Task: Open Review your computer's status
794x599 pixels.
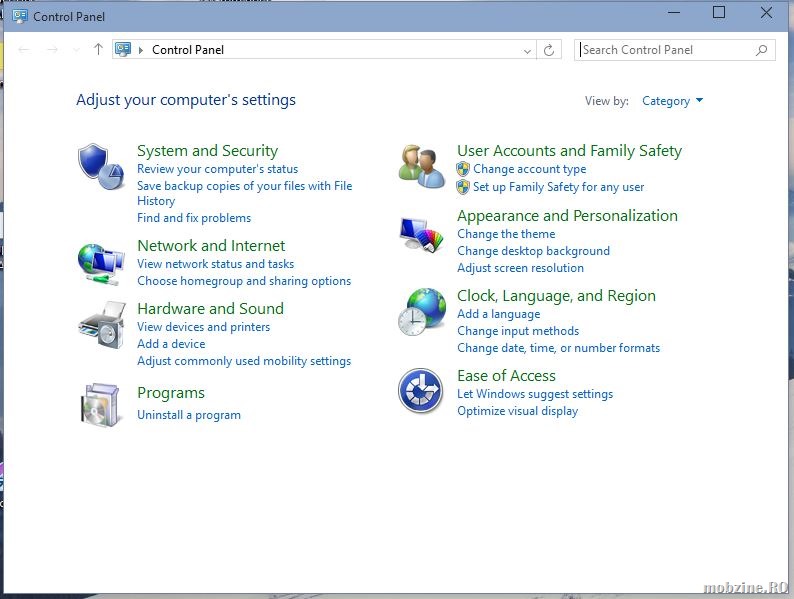Action: [x=217, y=169]
